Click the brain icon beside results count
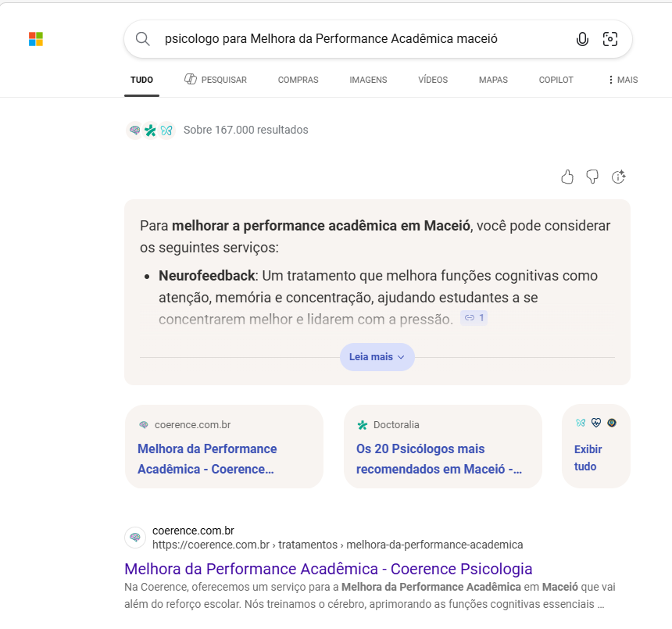Screen dimensions: 672x629 click(134, 130)
